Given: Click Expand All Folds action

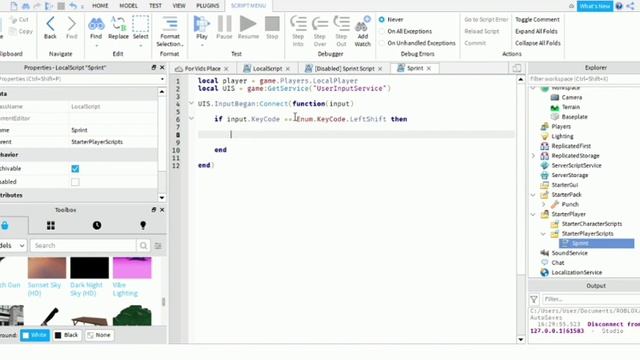Looking at the screenshot, I should tap(536, 31).
